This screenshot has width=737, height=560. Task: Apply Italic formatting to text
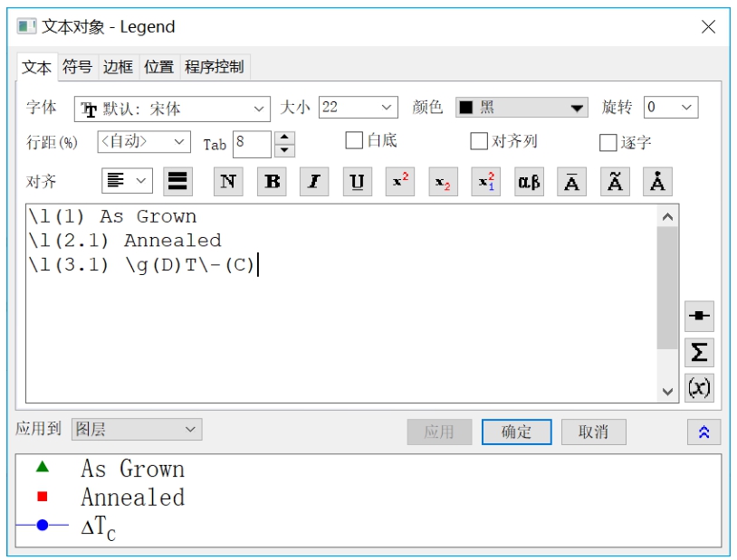pos(314,182)
